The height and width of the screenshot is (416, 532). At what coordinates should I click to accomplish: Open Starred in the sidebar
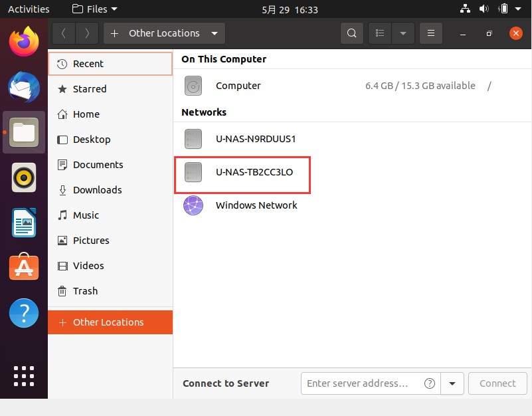pyautogui.click(x=90, y=89)
